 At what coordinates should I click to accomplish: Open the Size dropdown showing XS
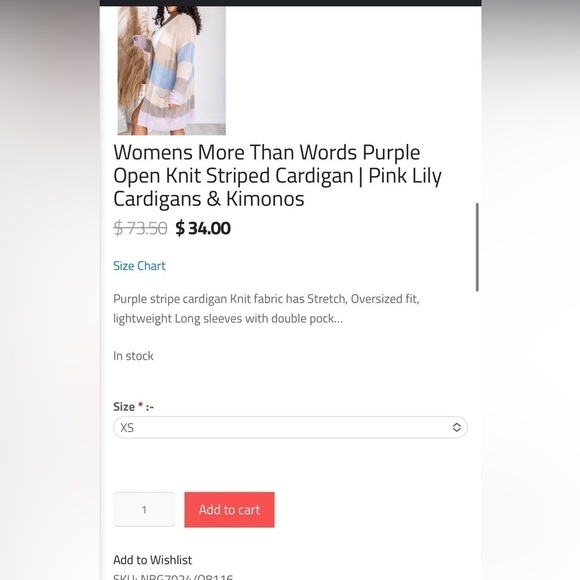pyautogui.click(x=290, y=428)
